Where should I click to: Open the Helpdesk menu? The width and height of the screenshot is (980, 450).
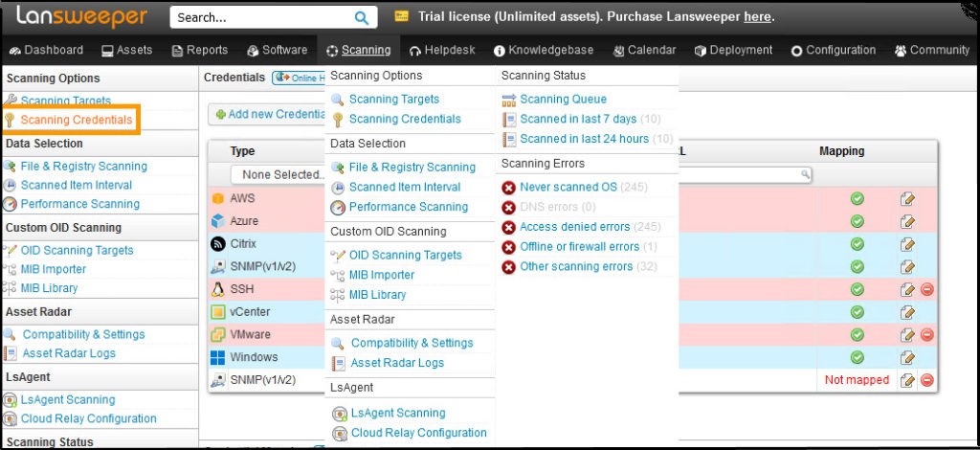[x=442, y=50]
